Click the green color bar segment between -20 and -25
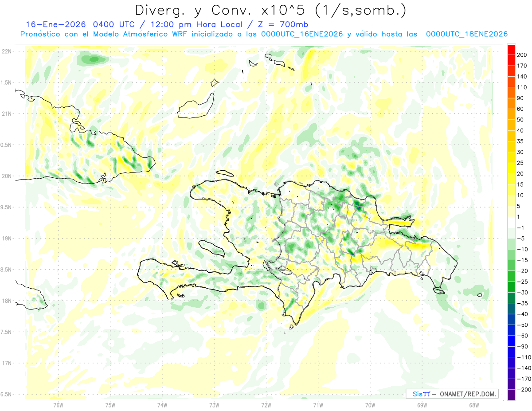 [x=511, y=276]
